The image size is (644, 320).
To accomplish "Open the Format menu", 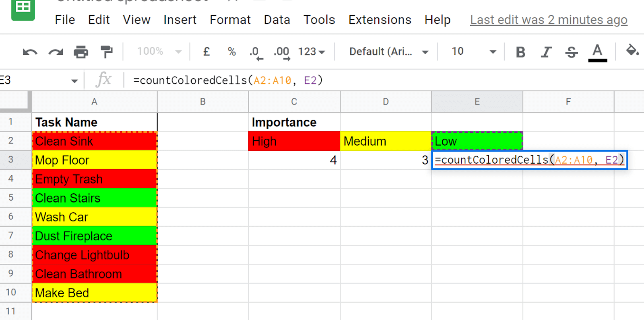I will tap(230, 20).
